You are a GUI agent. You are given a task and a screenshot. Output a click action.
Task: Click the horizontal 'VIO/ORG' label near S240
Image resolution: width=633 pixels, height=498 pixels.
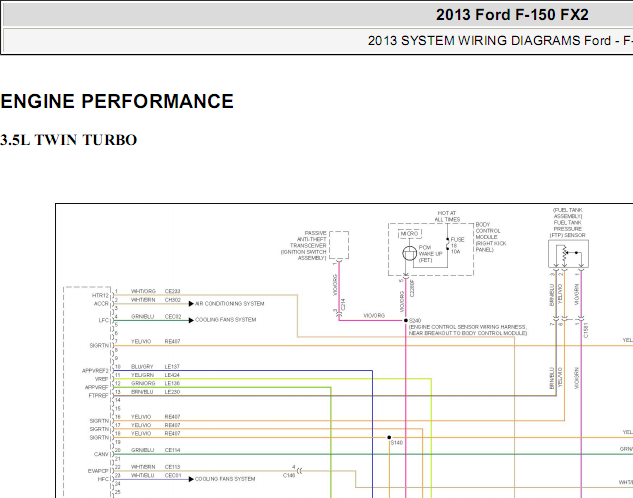(374, 316)
